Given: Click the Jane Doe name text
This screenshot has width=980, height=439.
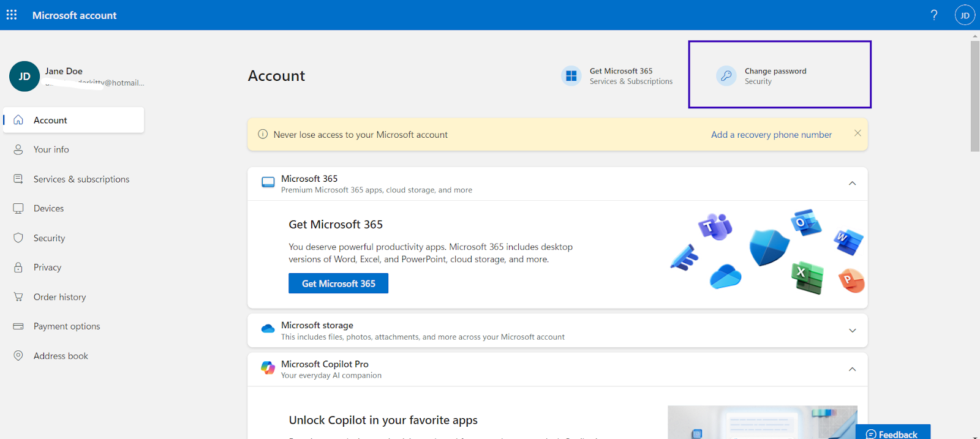Looking at the screenshot, I should pos(64,71).
